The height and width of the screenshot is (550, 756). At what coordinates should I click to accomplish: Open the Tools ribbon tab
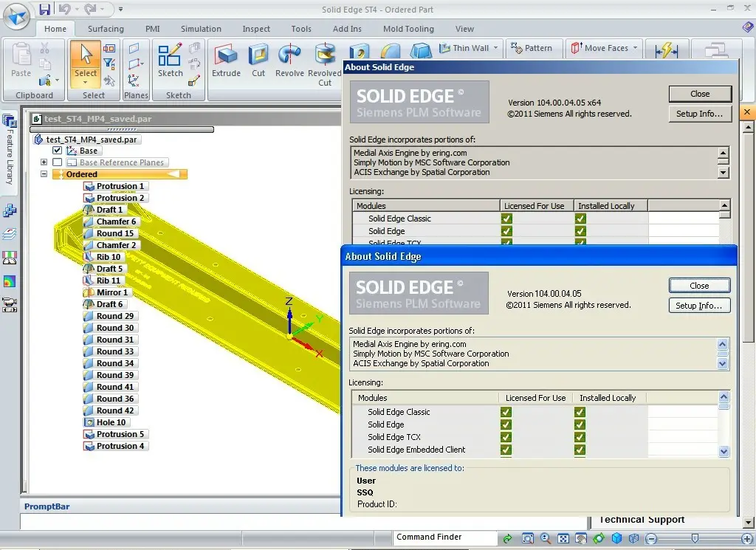click(301, 29)
